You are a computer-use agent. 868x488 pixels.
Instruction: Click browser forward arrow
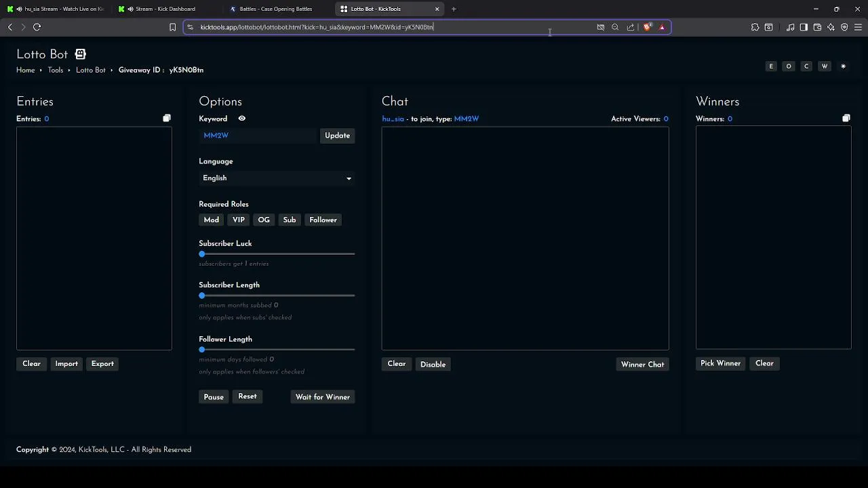pyautogui.click(x=23, y=27)
